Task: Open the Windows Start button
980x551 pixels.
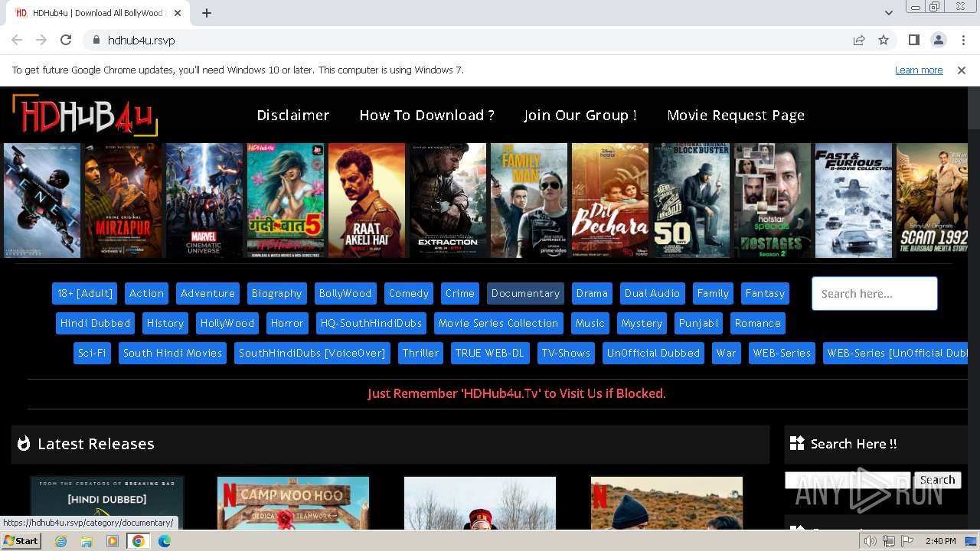Action: tap(21, 541)
